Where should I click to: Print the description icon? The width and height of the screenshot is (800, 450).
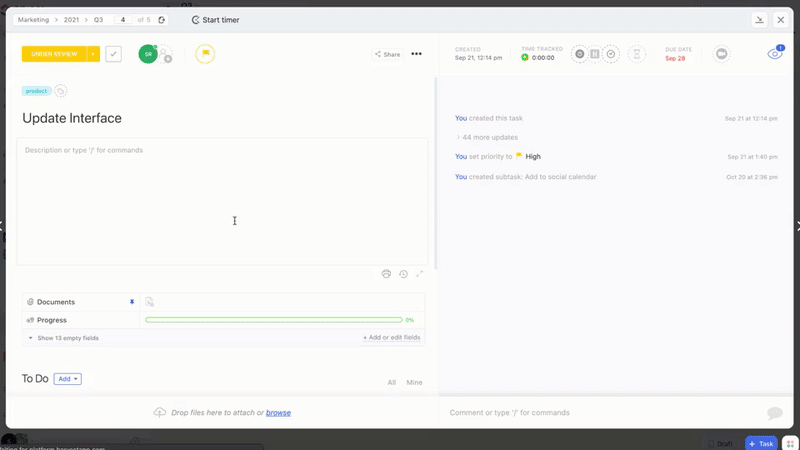point(386,274)
